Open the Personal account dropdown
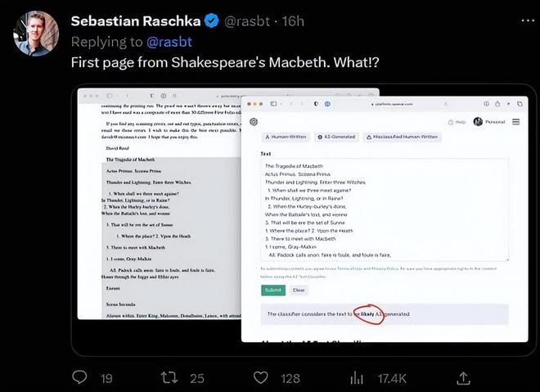540x392 pixels. coord(489,122)
